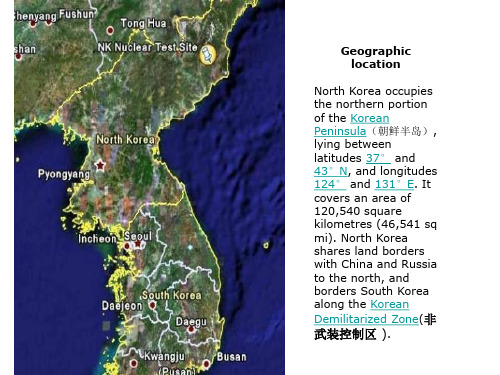Click the Kwangju city marker dot
Image resolution: width=500 pixels, height=375 pixels.
tap(134, 363)
